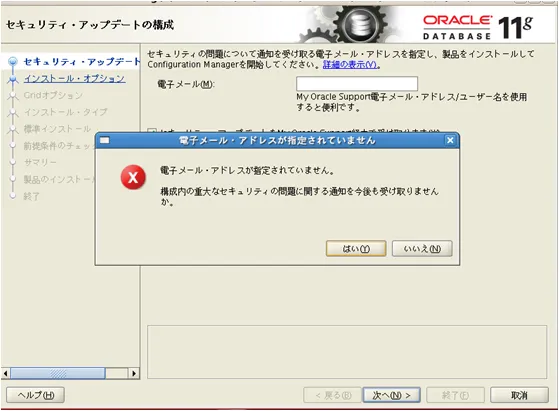Image resolution: width=559 pixels, height=411 pixels.
Task: Click 次へ(N) > next button
Action: coord(391,395)
